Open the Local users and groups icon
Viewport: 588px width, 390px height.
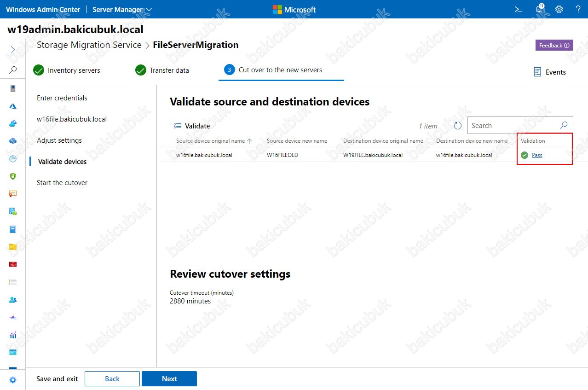pos(13,299)
